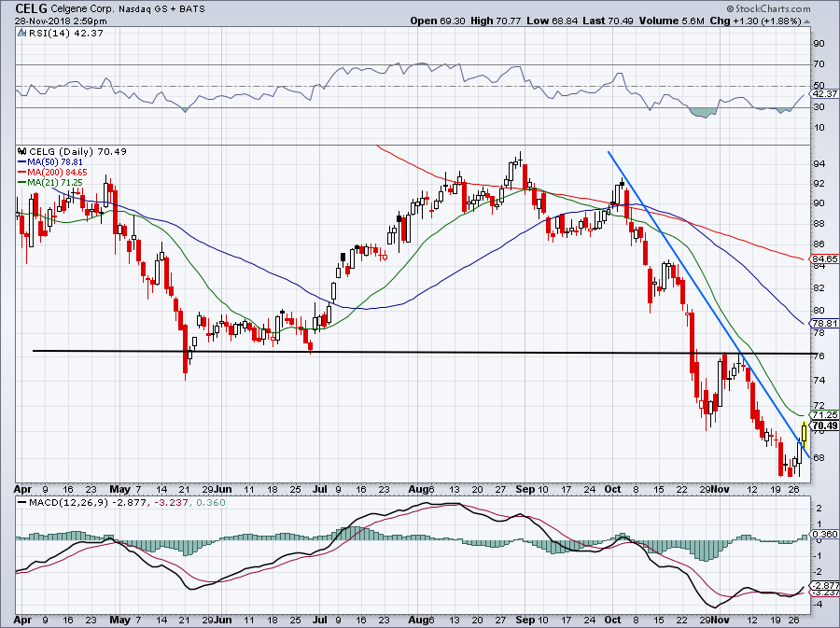Click the Last 70.49 value in header
840x628 pixels.
coord(608,21)
